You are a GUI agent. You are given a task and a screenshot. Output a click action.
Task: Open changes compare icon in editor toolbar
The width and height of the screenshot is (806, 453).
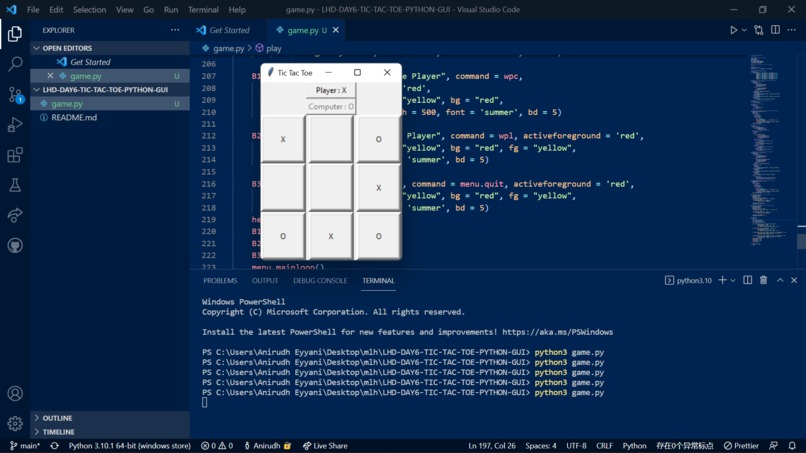[759, 30]
